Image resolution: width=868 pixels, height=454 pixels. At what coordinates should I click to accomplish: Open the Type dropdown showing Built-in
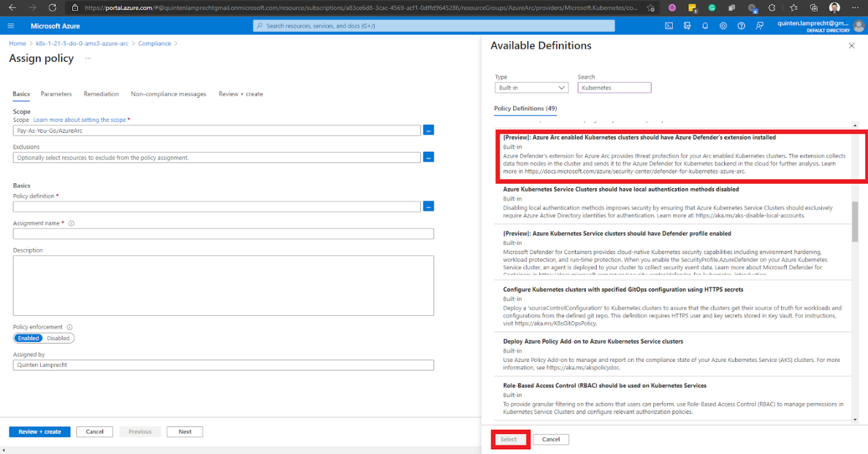click(531, 88)
